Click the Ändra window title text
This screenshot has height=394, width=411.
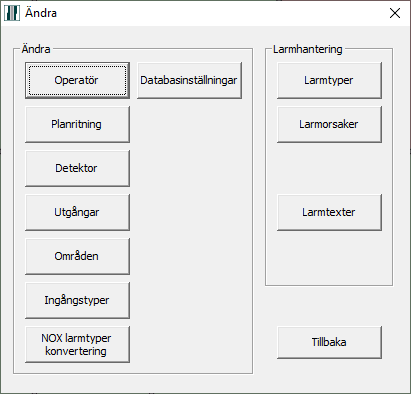41,13
